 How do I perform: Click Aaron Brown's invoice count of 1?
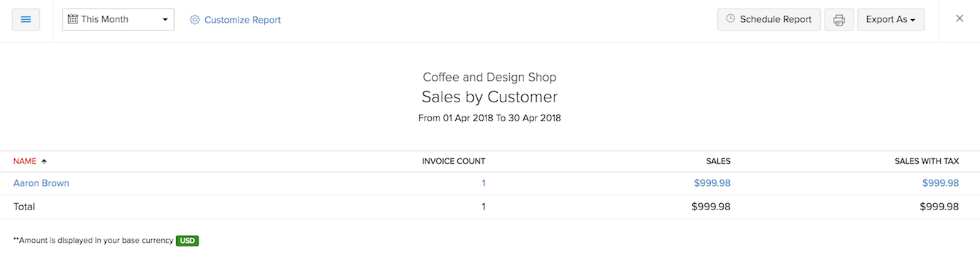pyautogui.click(x=484, y=183)
